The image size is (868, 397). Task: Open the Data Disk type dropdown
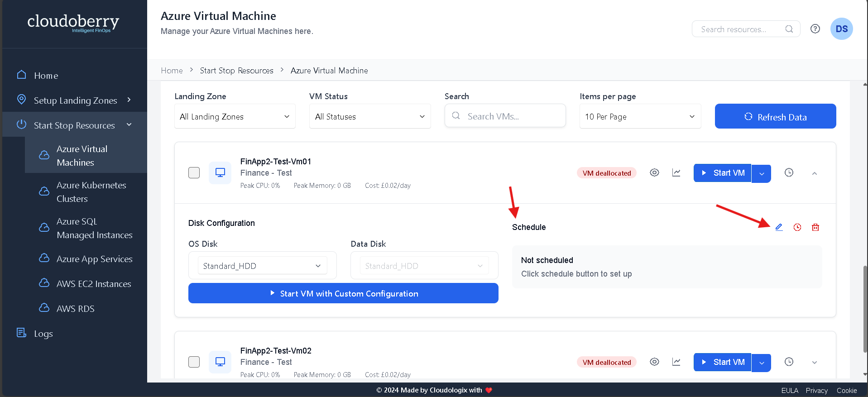click(424, 266)
